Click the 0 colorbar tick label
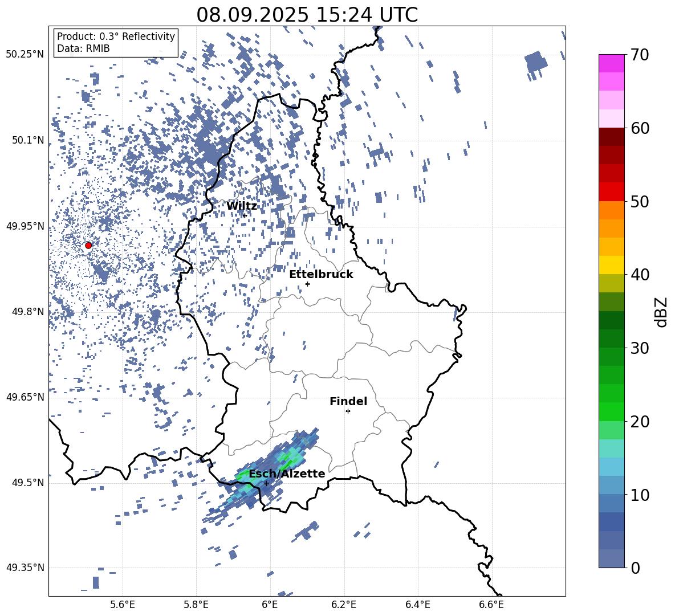The width and height of the screenshot is (675, 616). click(635, 568)
